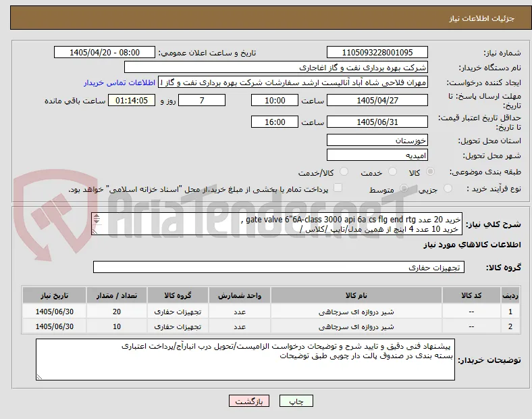This screenshot has height=419, width=532.
Task: Select the کالا radio button
Action: pos(430,172)
